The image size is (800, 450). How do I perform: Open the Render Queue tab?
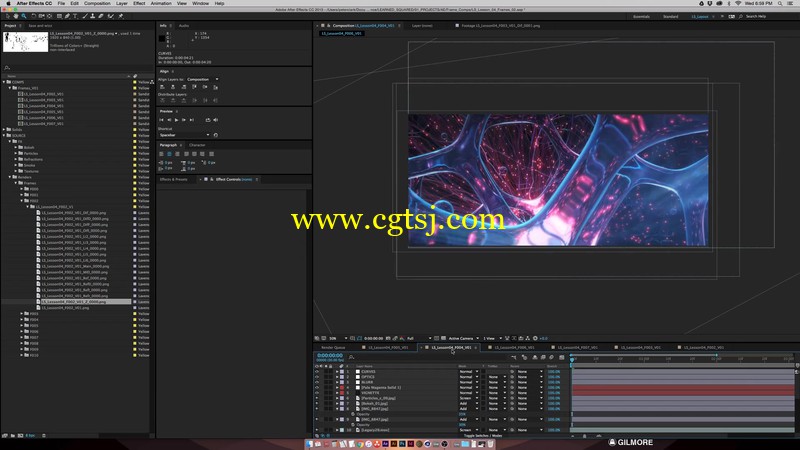(333, 347)
